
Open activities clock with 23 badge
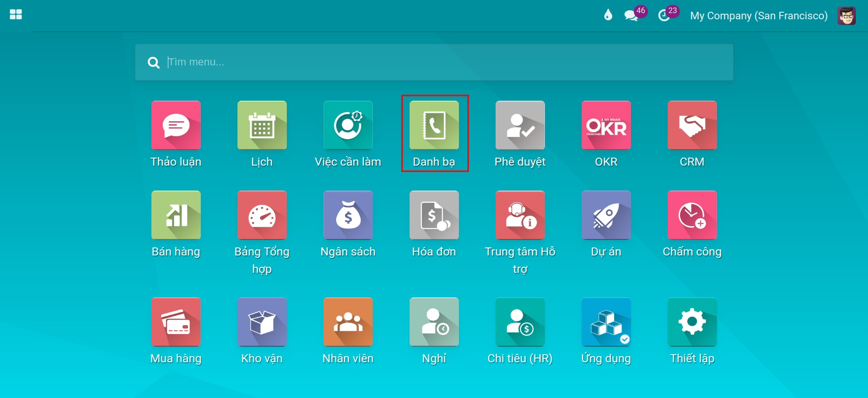point(668,14)
